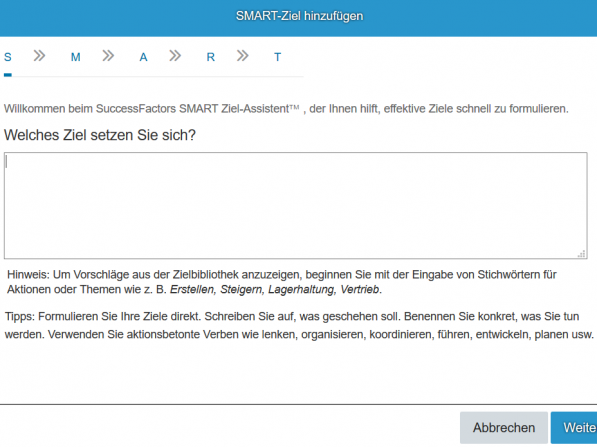Go to the T step tab
597x447 pixels.
click(x=278, y=57)
